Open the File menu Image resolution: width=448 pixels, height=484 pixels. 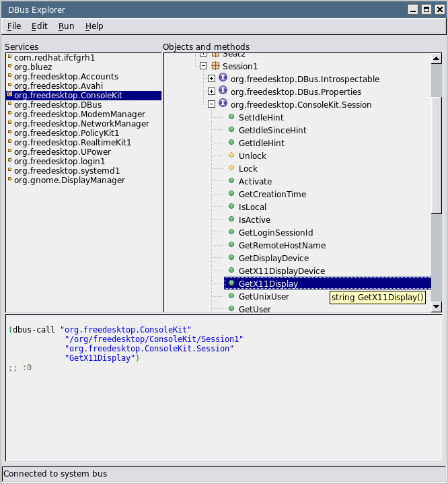(14, 26)
